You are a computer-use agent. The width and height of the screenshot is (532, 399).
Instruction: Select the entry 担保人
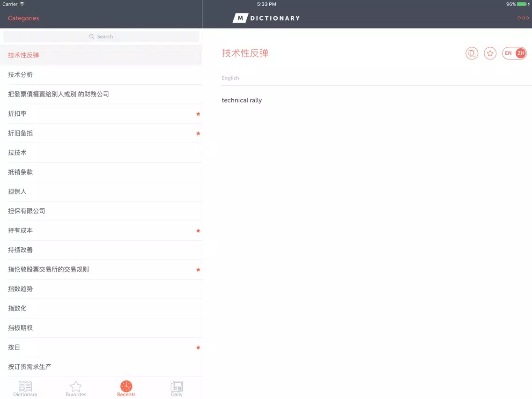tap(101, 192)
